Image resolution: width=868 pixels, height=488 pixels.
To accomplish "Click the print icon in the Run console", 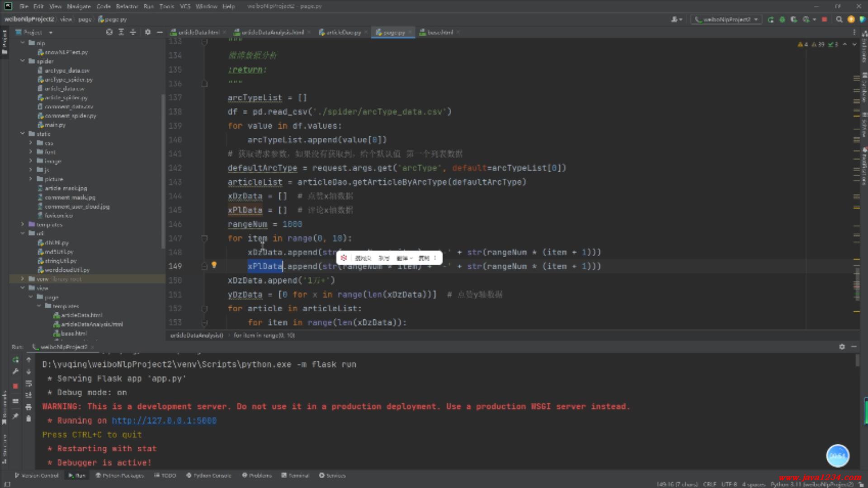I will point(28,407).
